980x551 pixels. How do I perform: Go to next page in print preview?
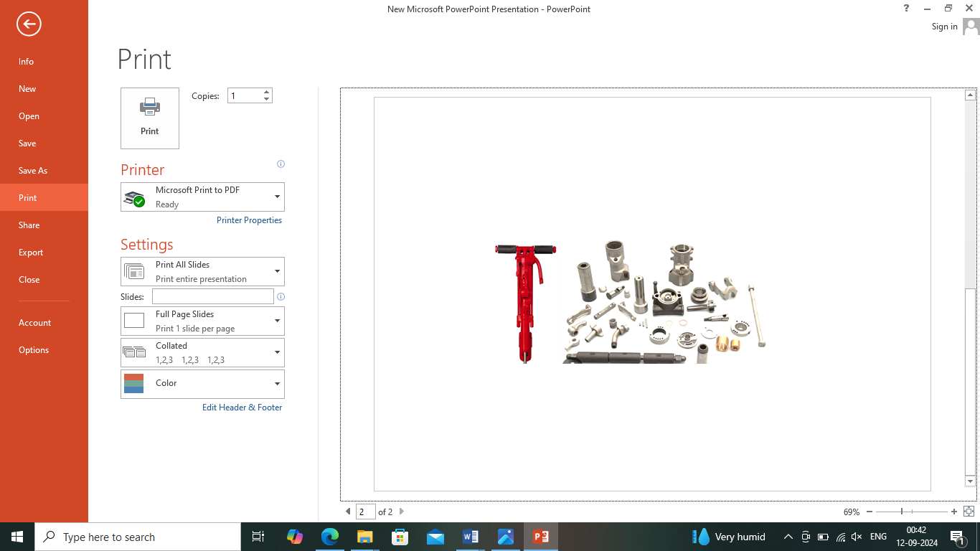(402, 512)
